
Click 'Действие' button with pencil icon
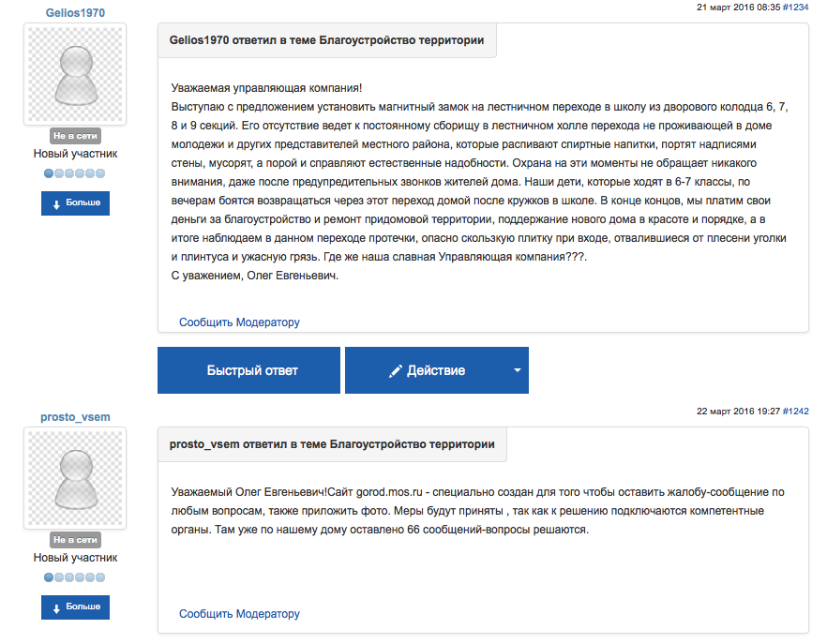coord(427,370)
